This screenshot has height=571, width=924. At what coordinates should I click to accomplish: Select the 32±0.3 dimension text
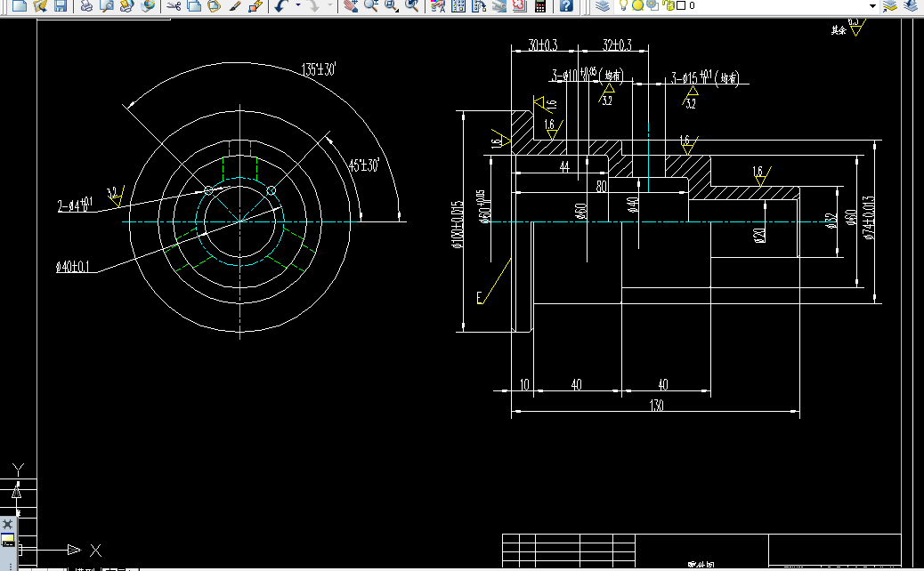click(x=617, y=45)
